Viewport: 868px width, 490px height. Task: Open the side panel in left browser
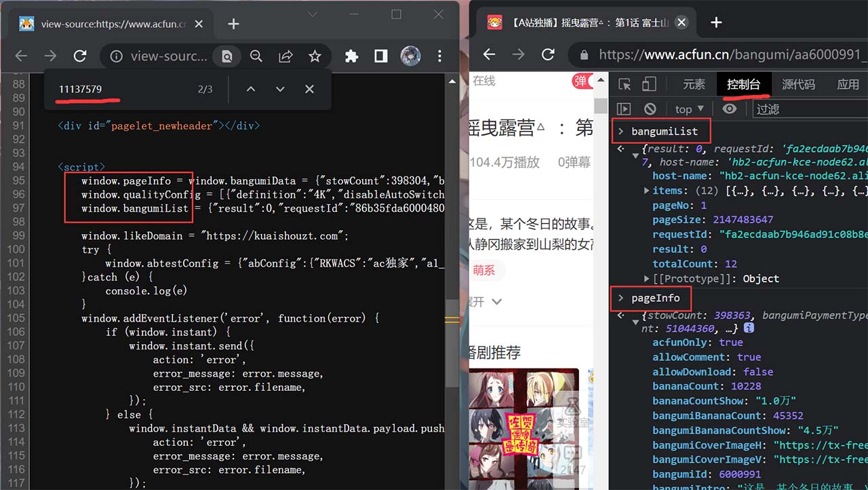[381, 56]
